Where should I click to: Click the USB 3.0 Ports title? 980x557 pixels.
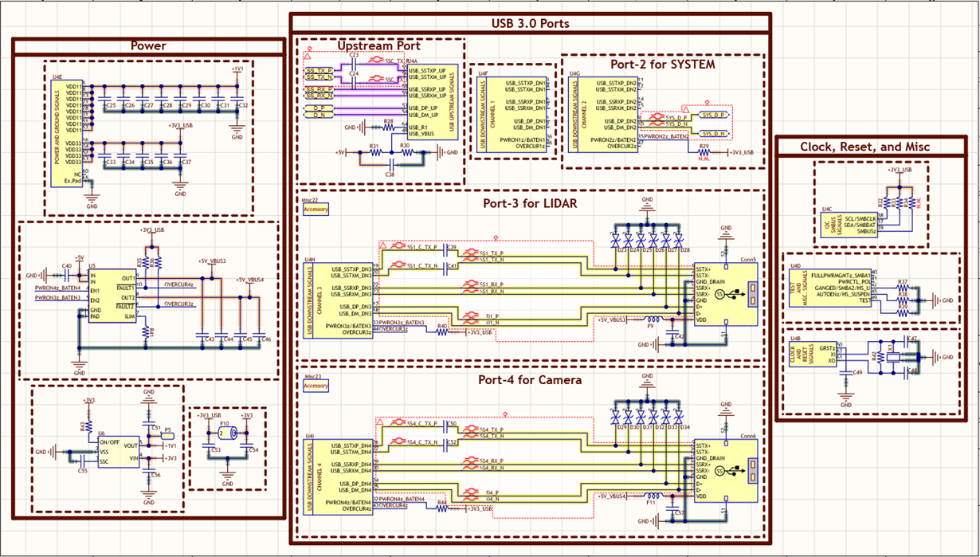[x=531, y=23]
